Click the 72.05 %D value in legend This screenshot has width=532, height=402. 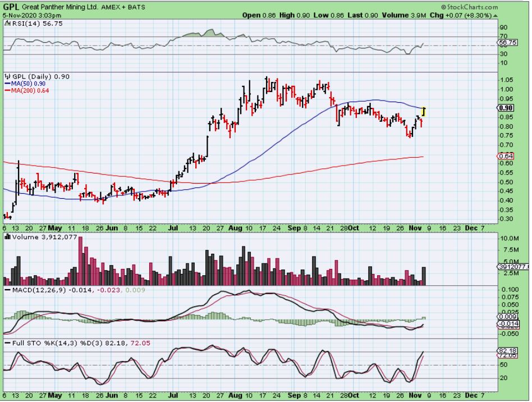coord(140,343)
